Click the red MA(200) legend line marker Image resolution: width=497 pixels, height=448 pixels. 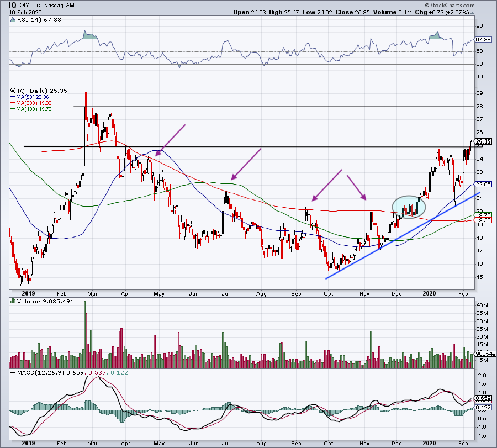(x=13, y=103)
